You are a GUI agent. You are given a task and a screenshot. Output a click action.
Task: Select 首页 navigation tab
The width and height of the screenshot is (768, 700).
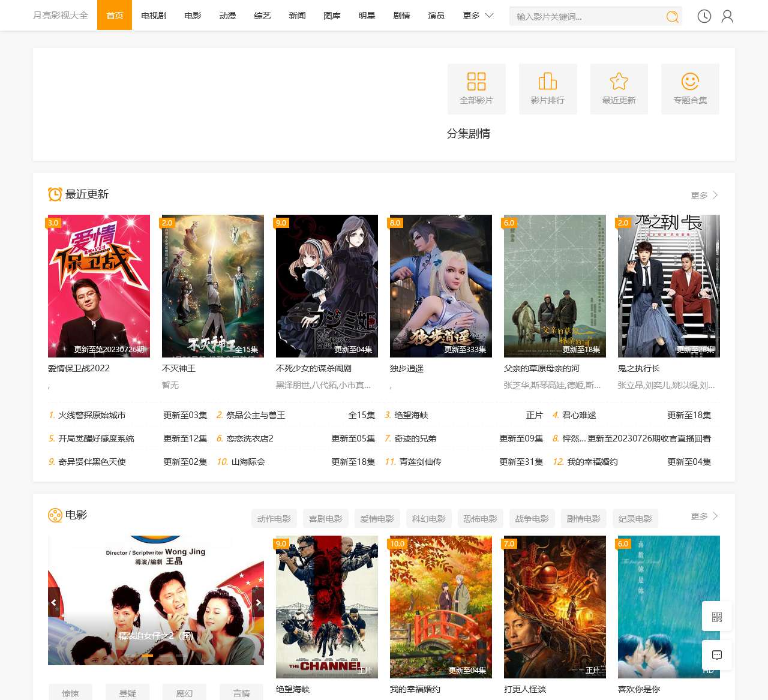(115, 16)
